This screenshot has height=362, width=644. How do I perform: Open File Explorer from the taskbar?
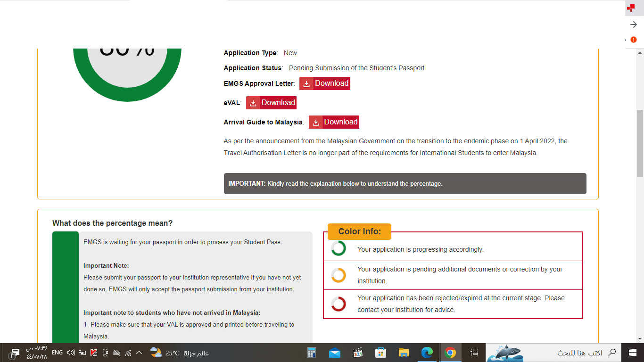tap(404, 353)
